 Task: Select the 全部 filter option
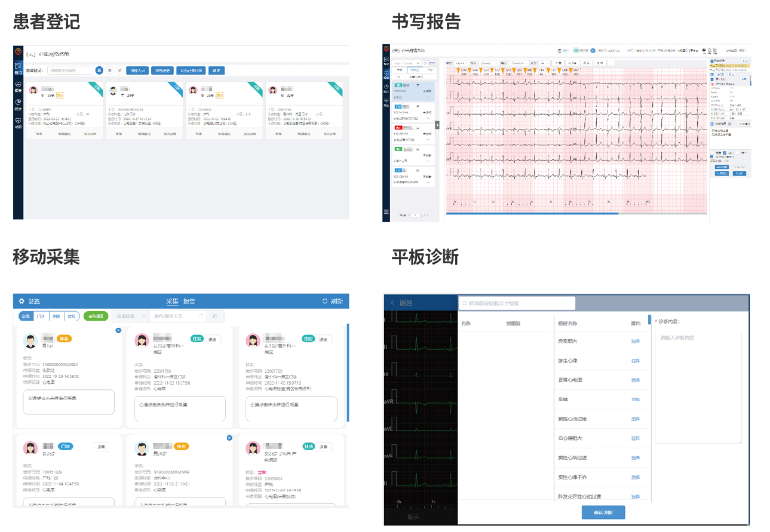tap(25, 316)
